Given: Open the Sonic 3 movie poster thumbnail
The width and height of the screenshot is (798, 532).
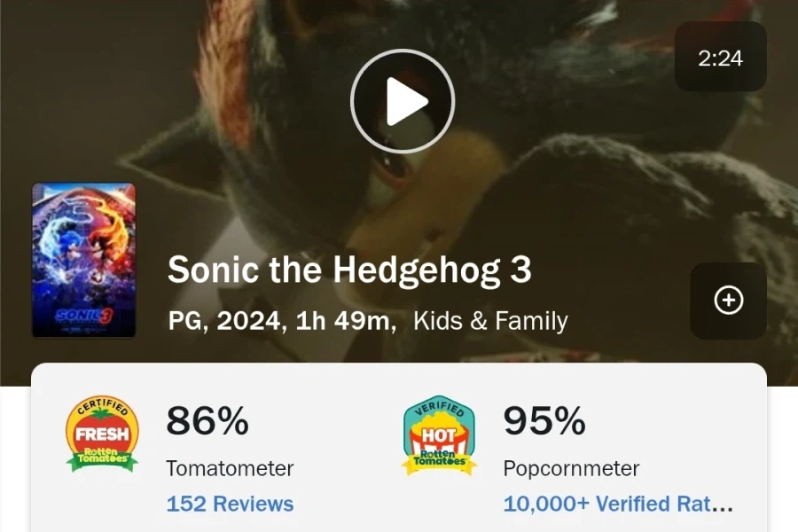Looking at the screenshot, I should (x=83, y=260).
